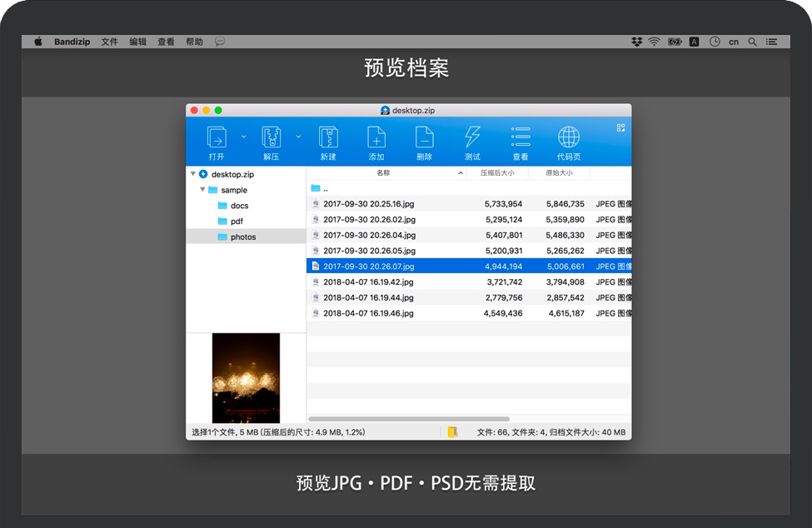Open Notification Center list icon

771,42
